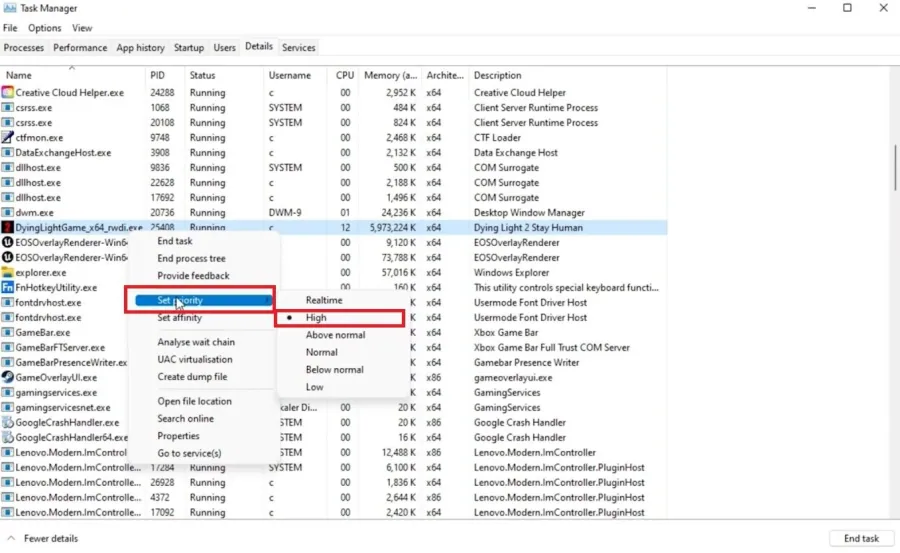The image size is (900, 553).
Task: Click the explorer.exe folder icon
Action: pyautogui.click(x=7, y=272)
